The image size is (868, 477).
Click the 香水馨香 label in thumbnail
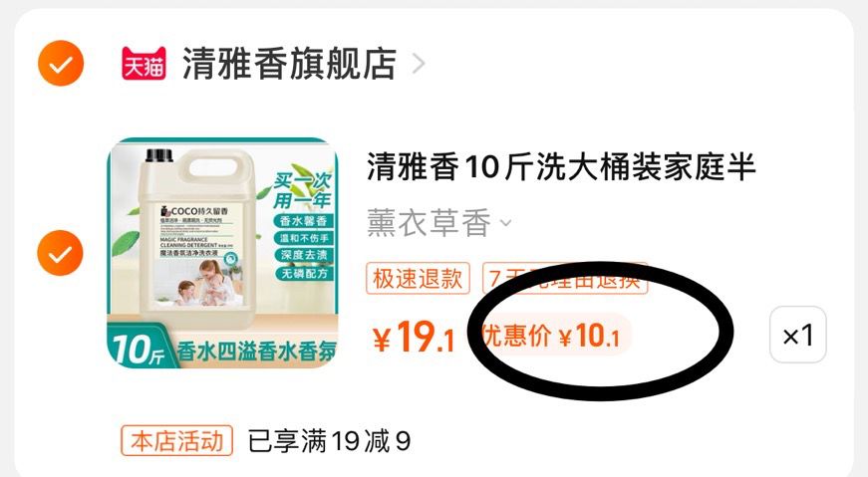click(303, 221)
